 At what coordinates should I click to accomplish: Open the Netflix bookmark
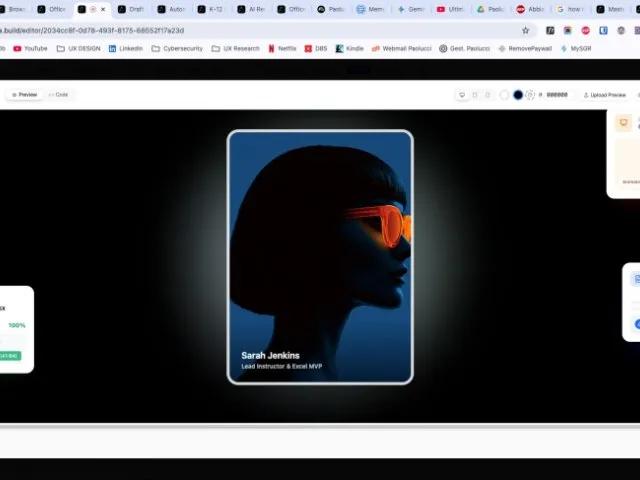282,49
